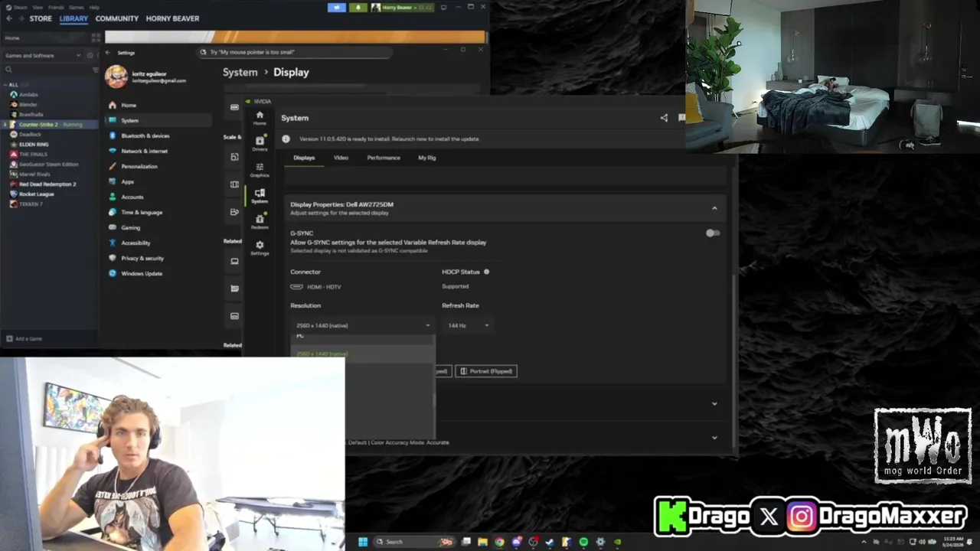980x551 pixels.
Task: Open Graphics in the NVIDIA app sidebar
Action: tap(260, 169)
